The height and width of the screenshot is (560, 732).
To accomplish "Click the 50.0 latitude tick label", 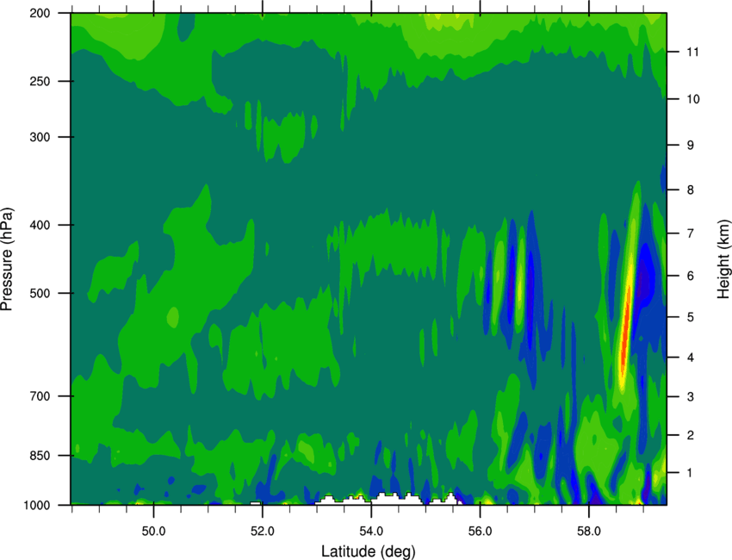I will click(153, 532).
